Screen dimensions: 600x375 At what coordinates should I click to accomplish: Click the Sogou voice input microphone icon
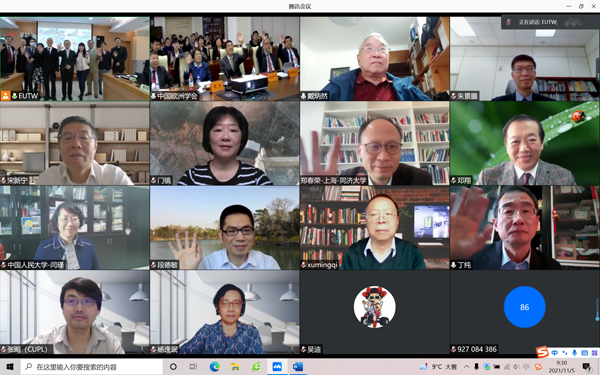click(x=574, y=352)
